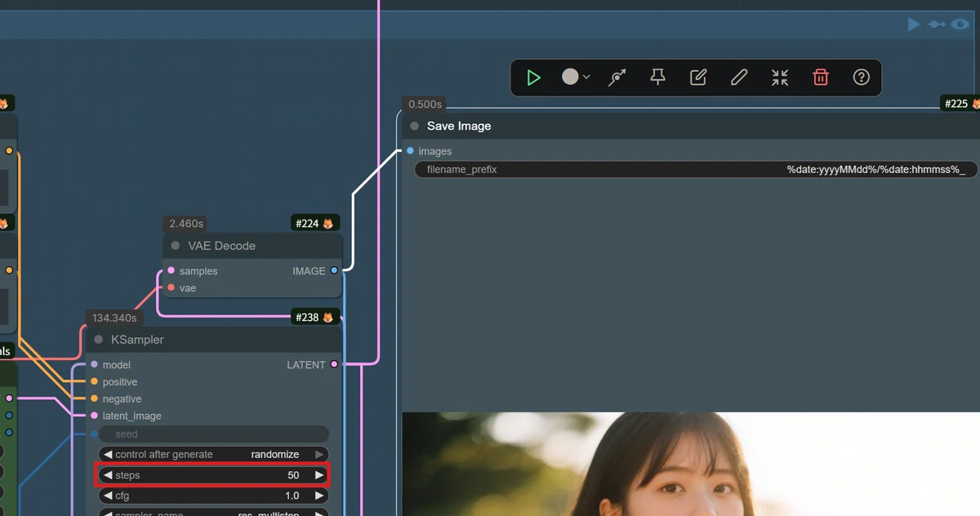Viewport: 980px width, 516px height.
Task: Select the vae input port on VAE Decode
Action: [x=171, y=288]
